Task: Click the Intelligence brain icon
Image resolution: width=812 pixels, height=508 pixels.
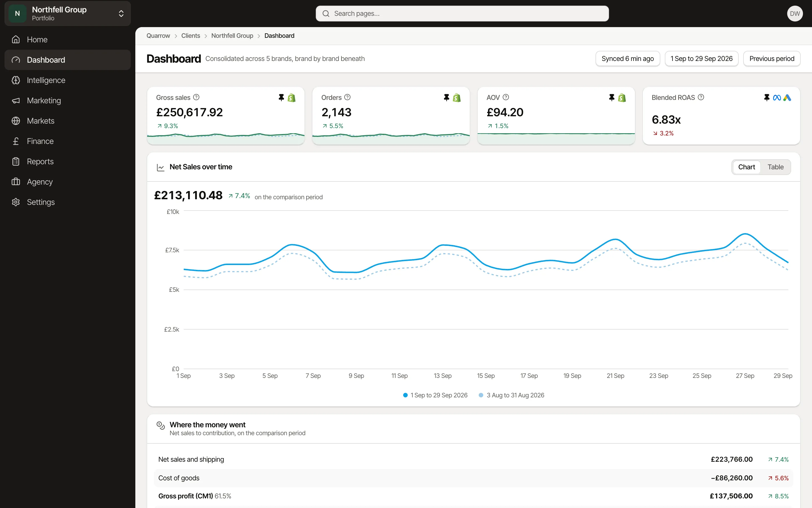Action: point(16,80)
